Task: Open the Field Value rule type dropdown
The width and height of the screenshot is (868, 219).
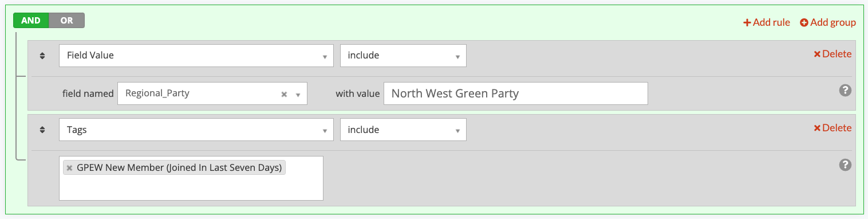Action: (x=196, y=56)
